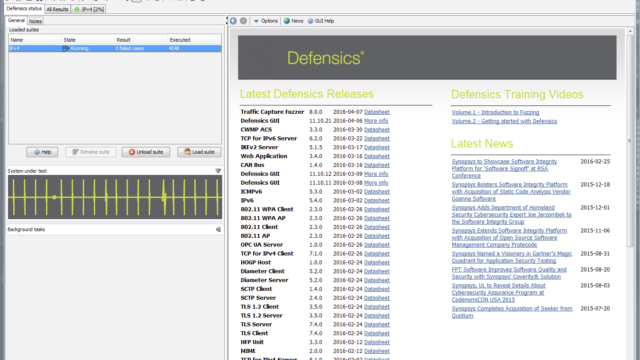The image size is (640, 360).
Task: Select the General tab
Action: [16, 20]
